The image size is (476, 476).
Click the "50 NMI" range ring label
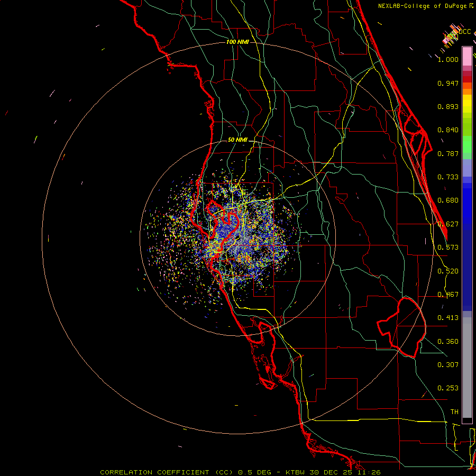tap(237, 140)
